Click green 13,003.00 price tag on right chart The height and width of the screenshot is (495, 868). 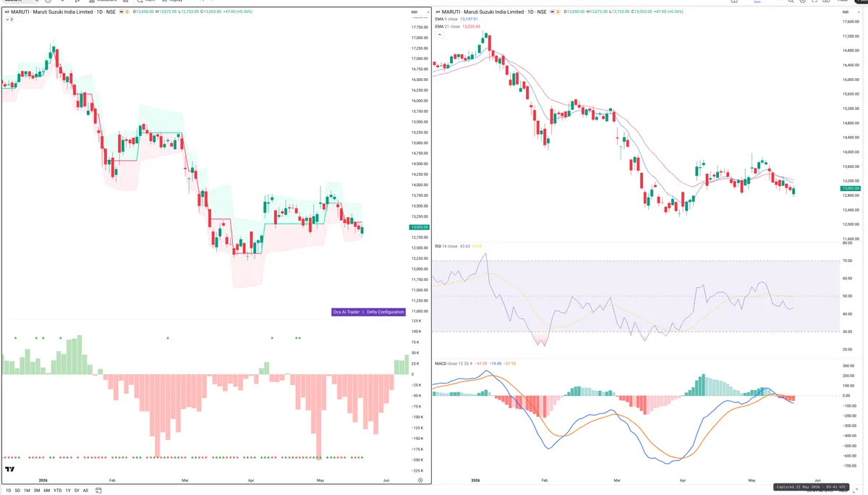[x=849, y=188]
